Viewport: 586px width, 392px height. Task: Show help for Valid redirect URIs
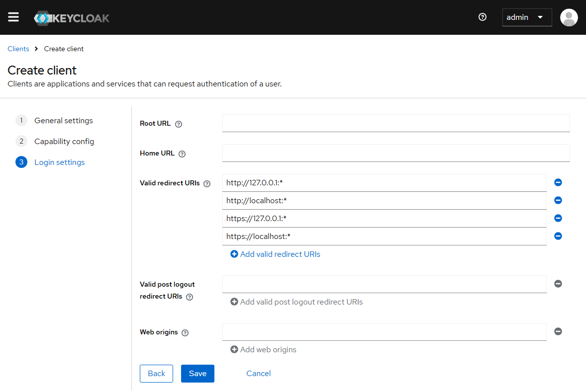click(x=207, y=184)
